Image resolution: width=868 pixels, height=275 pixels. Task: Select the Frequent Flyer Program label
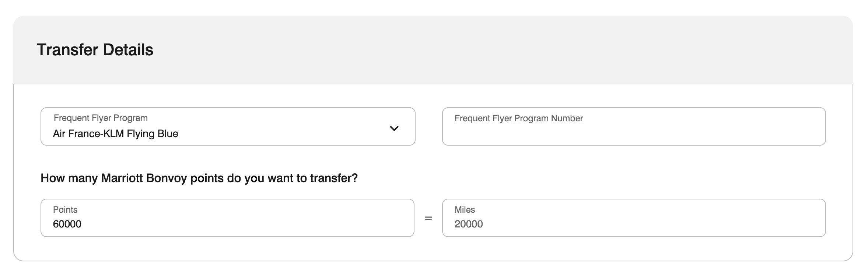[x=101, y=118]
